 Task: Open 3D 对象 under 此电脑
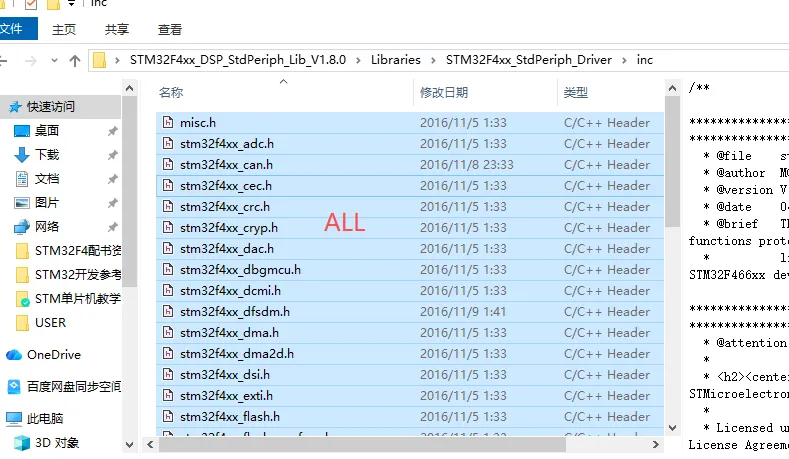57,443
